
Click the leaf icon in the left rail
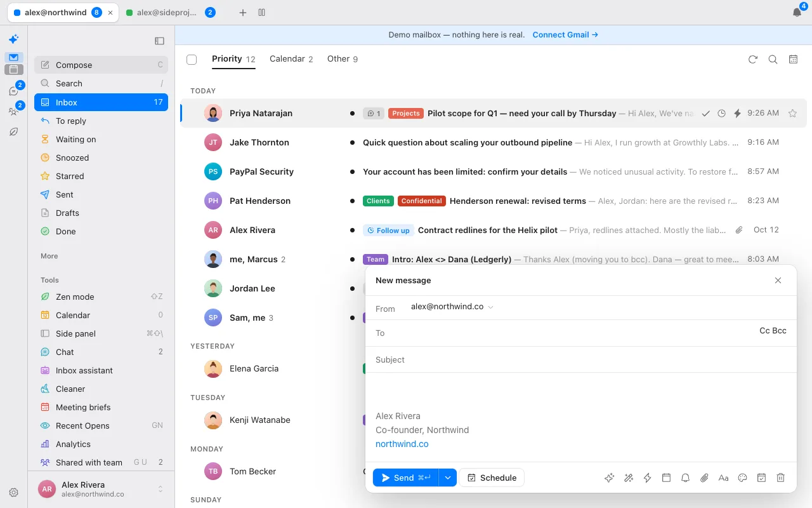pyautogui.click(x=13, y=132)
